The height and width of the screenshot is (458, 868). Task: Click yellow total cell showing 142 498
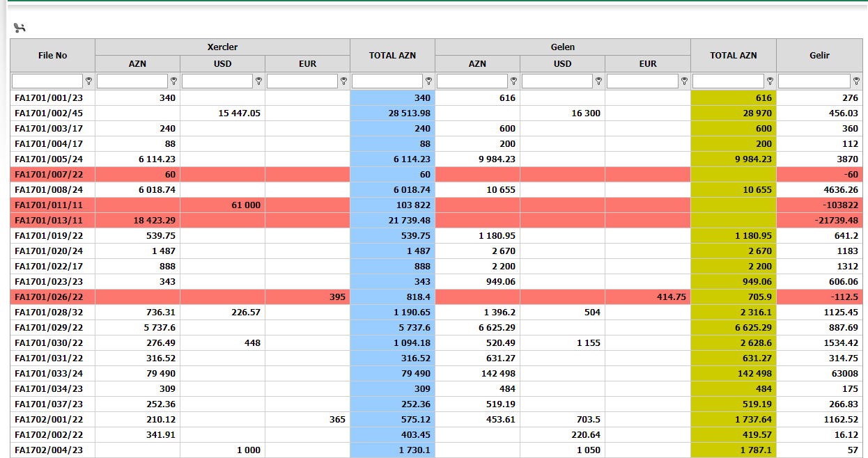[x=733, y=374]
